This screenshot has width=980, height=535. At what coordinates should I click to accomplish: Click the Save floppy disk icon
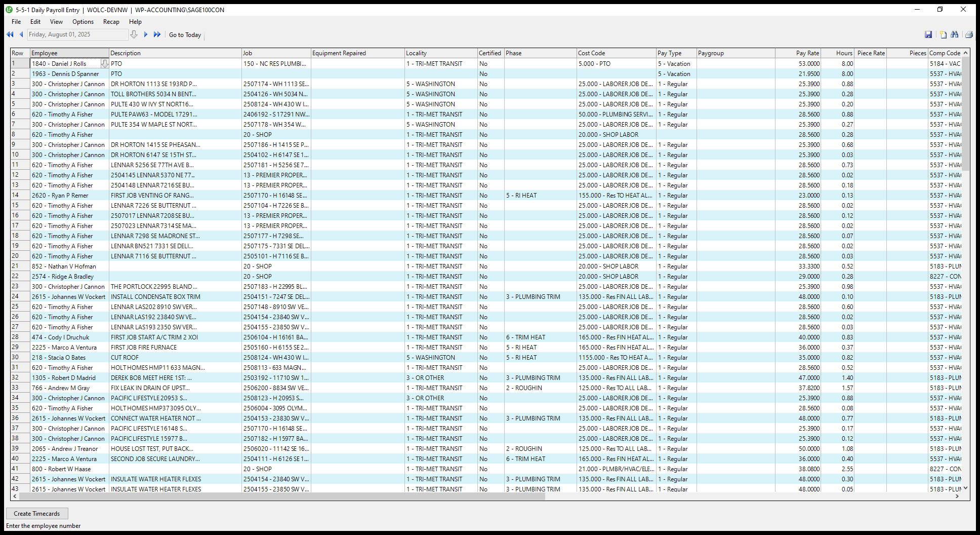click(928, 34)
